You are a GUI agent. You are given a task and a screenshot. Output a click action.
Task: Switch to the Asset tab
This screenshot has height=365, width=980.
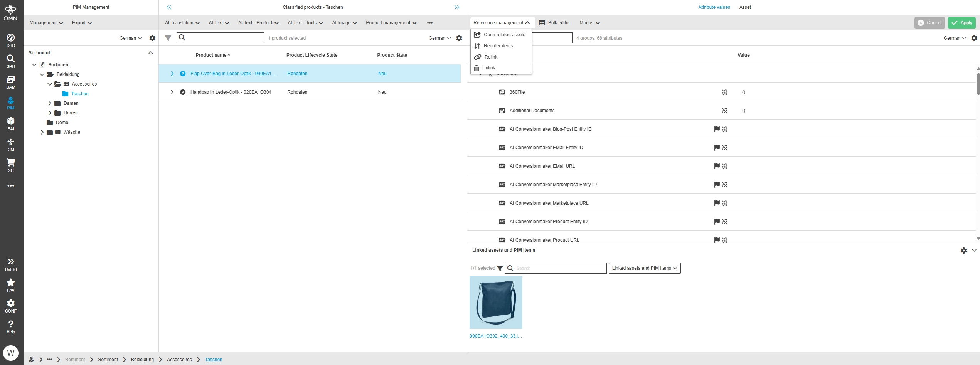click(745, 7)
